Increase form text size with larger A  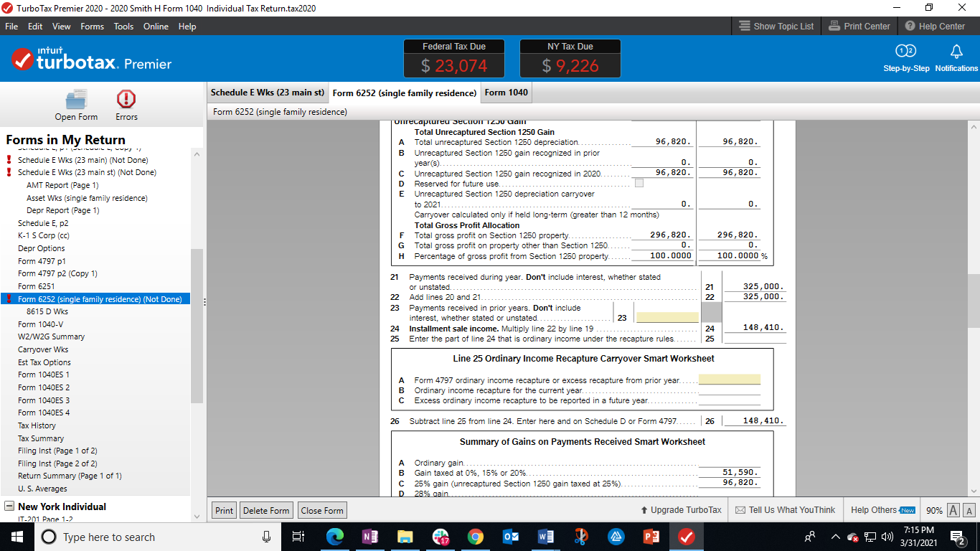954,510
